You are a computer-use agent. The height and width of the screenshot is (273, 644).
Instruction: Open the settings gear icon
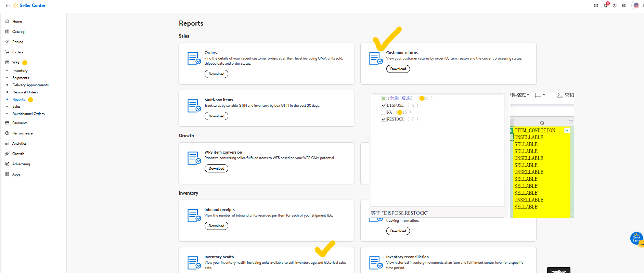click(624, 5)
